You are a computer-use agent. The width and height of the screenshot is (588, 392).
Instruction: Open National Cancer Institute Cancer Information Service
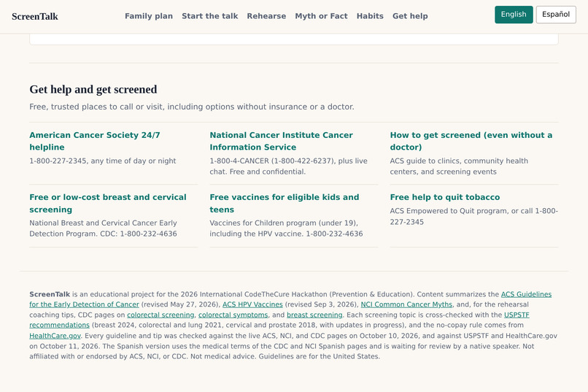point(281,141)
